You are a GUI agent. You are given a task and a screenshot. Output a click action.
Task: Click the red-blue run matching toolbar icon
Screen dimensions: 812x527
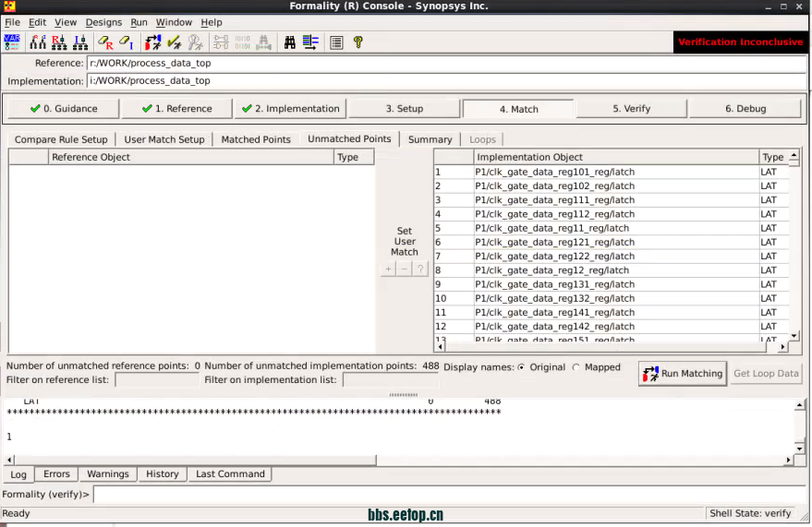pos(153,42)
